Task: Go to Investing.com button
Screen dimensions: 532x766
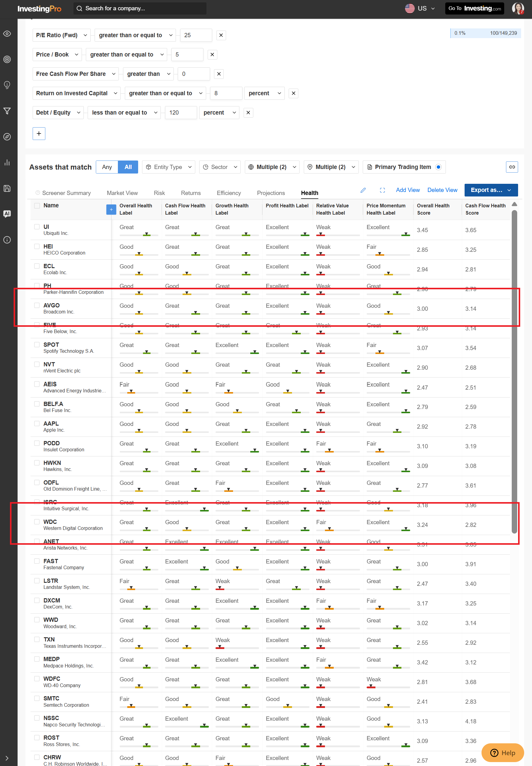Action: (x=474, y=8)
